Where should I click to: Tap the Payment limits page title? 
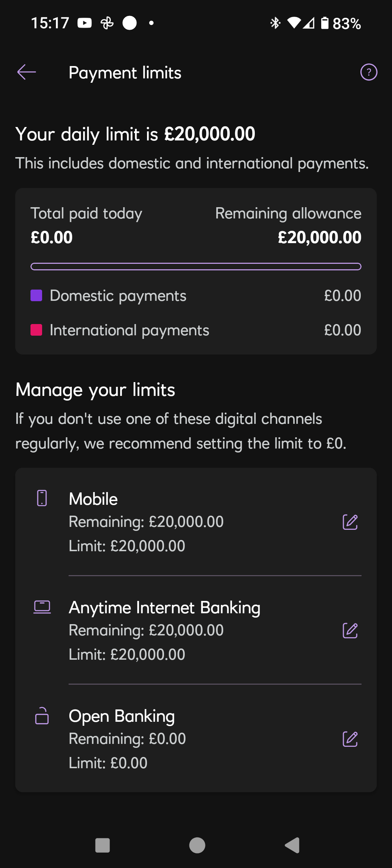coord(125,73)
